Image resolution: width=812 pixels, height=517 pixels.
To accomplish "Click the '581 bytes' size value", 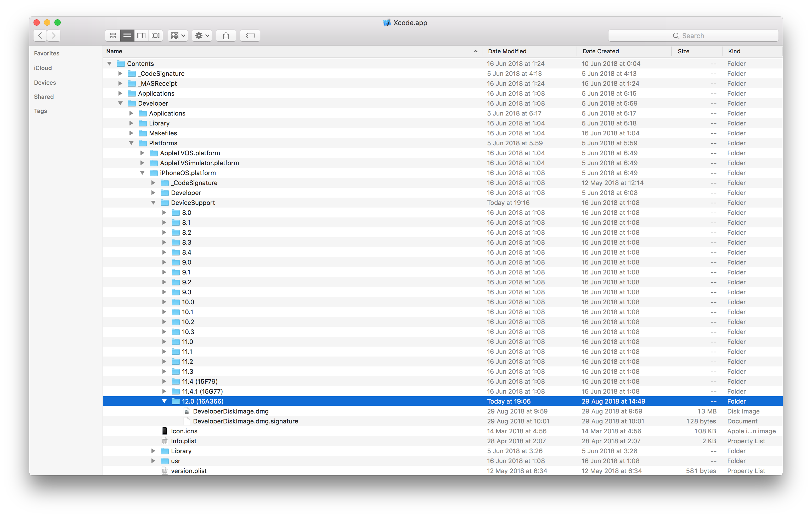I will point(701,471).
